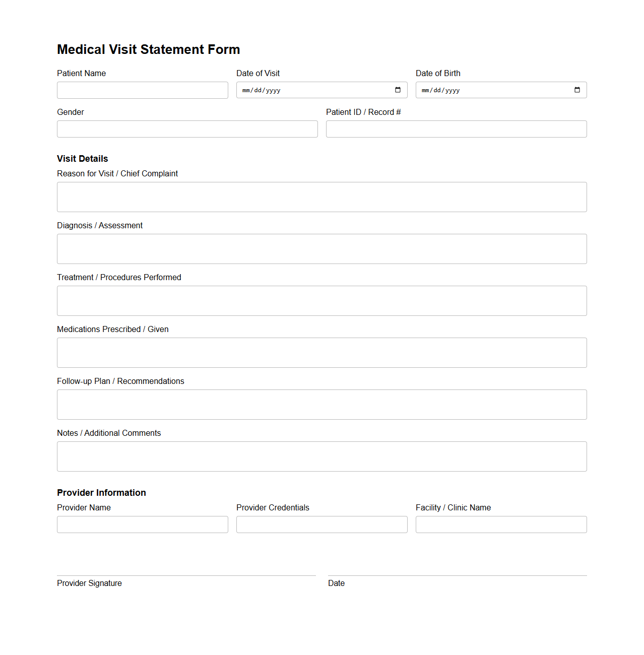Click the Gender input field
The image size is (644, 655).
(187, 129)
